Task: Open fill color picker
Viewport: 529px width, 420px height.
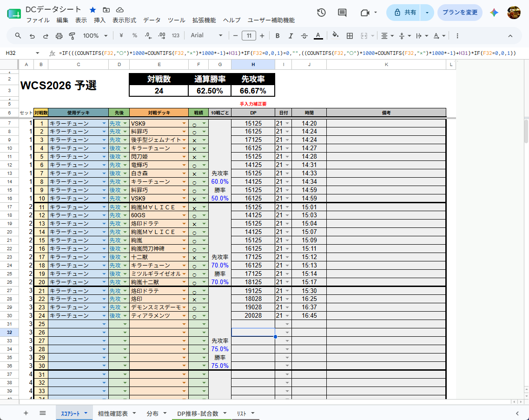Action: (x=335, y=35)
